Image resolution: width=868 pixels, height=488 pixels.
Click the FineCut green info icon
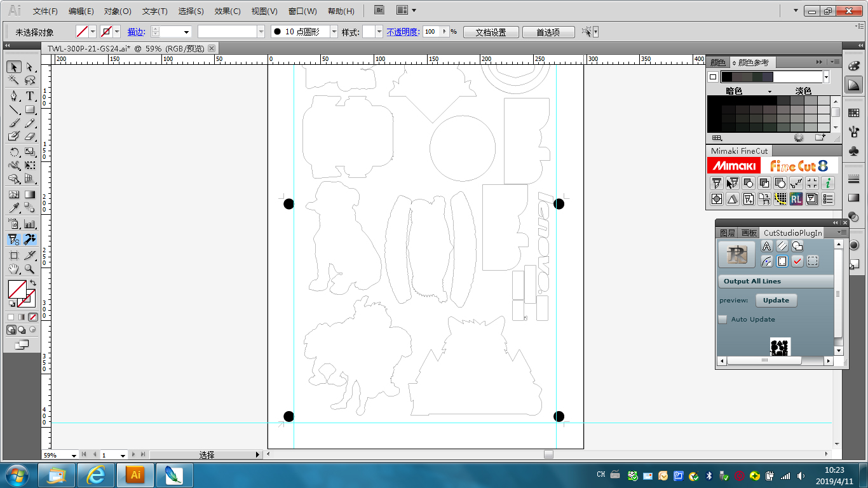(828, 183)
